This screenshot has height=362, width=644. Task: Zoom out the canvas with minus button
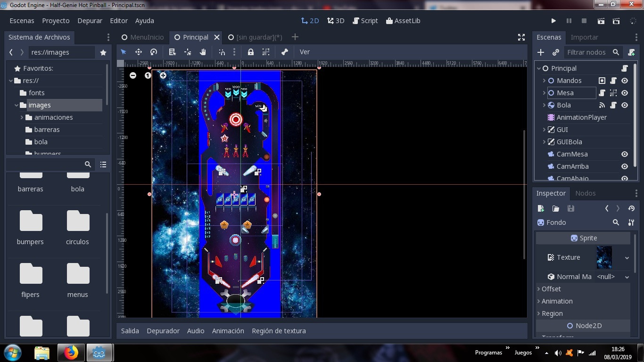click(133, 75)
